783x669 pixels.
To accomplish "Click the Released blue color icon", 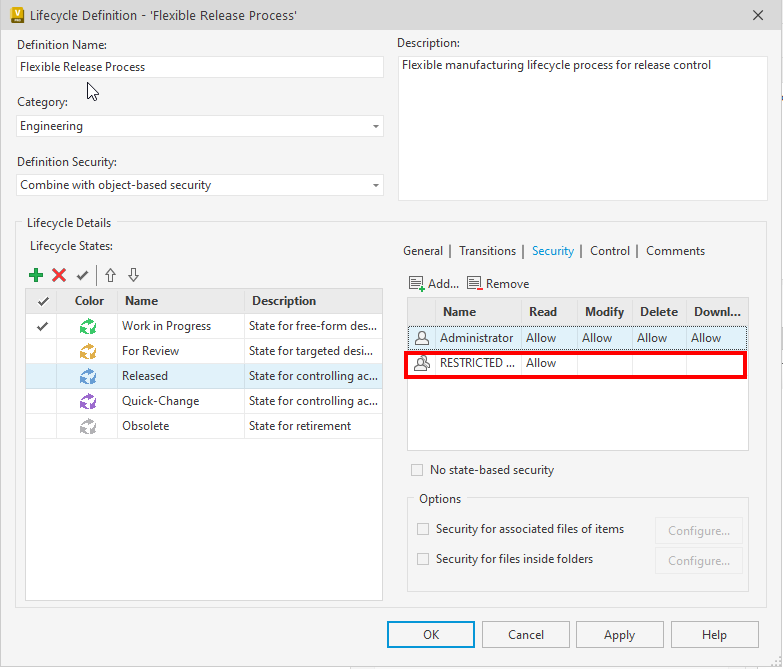I will coord(88,376).
